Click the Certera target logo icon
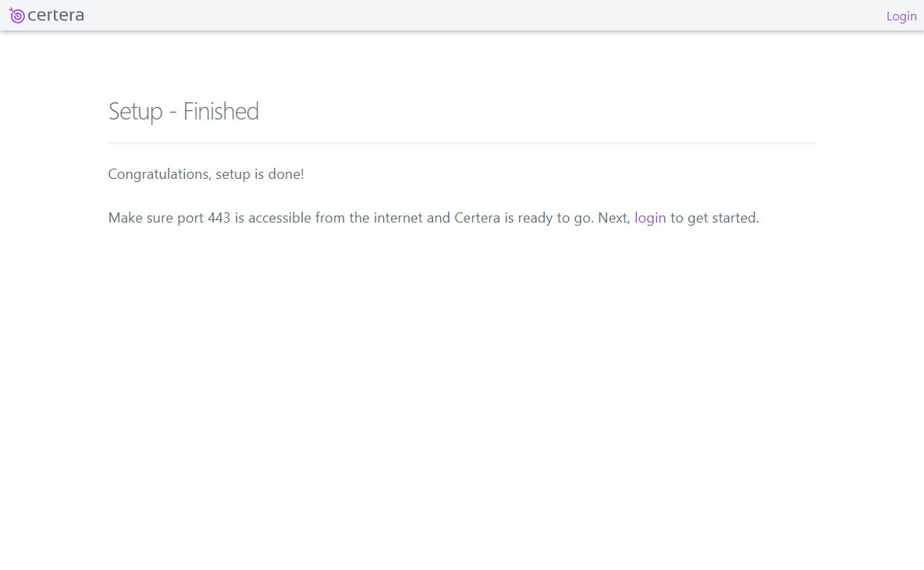 coord(16,16)
